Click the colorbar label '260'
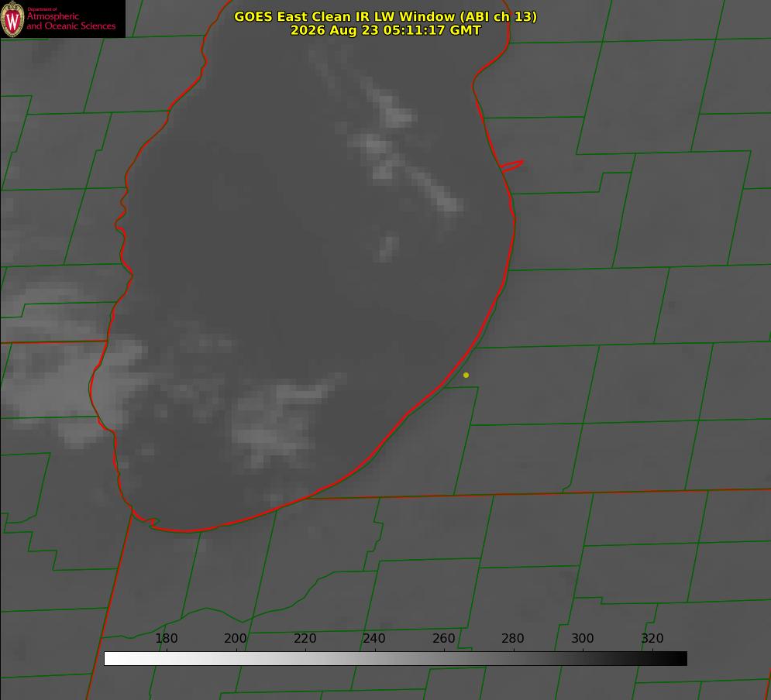Image resolution: width=771 pixels, height=700 pixels. [x=443, y=638]
